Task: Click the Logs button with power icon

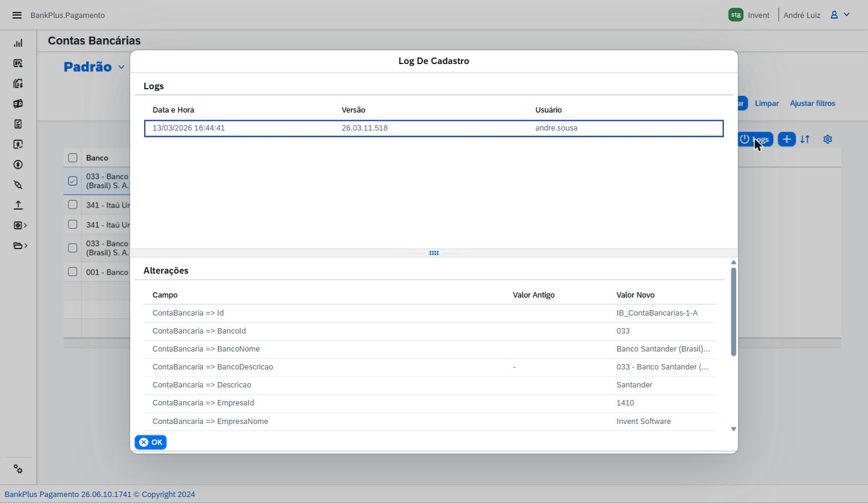Action: tap(755, 139)
